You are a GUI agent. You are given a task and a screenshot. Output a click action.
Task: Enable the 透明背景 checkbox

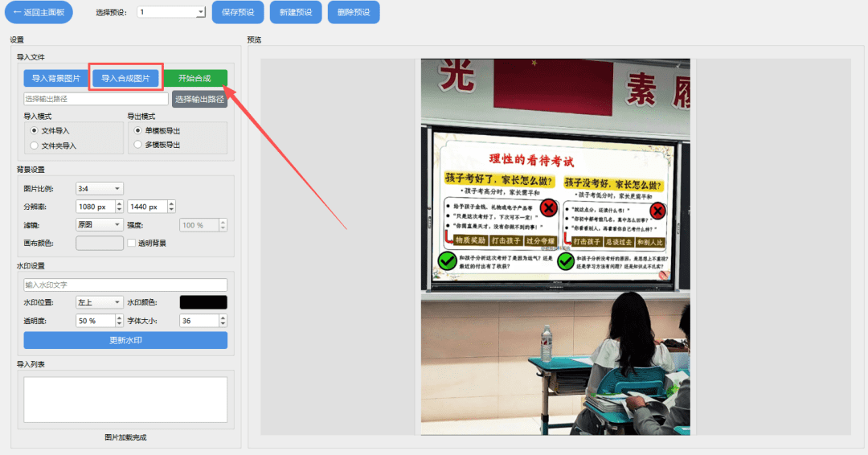click(132, 243)
